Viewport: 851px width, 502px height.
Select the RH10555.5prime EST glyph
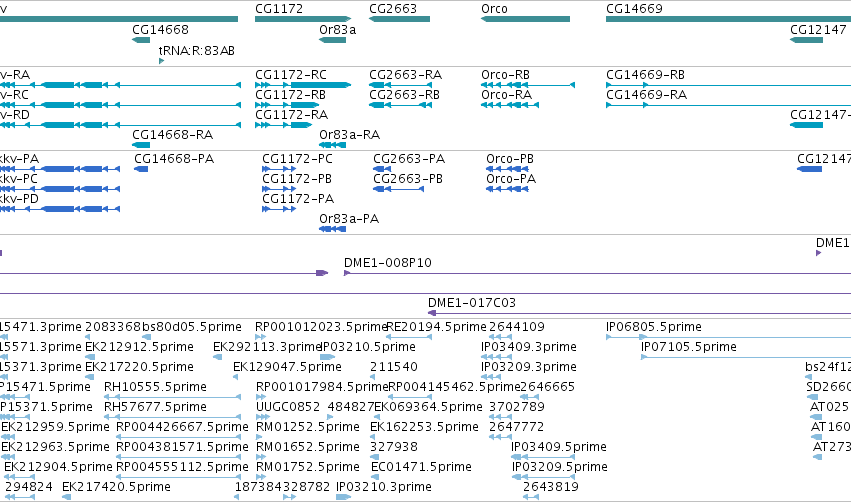click(x=172, y=397)
